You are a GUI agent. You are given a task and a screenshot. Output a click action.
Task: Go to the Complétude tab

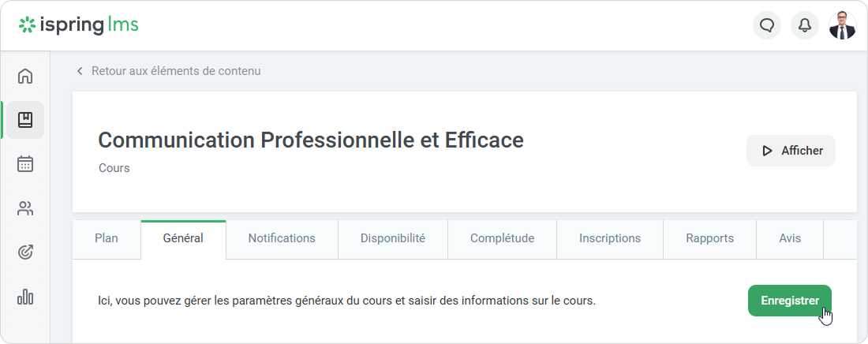502,238
